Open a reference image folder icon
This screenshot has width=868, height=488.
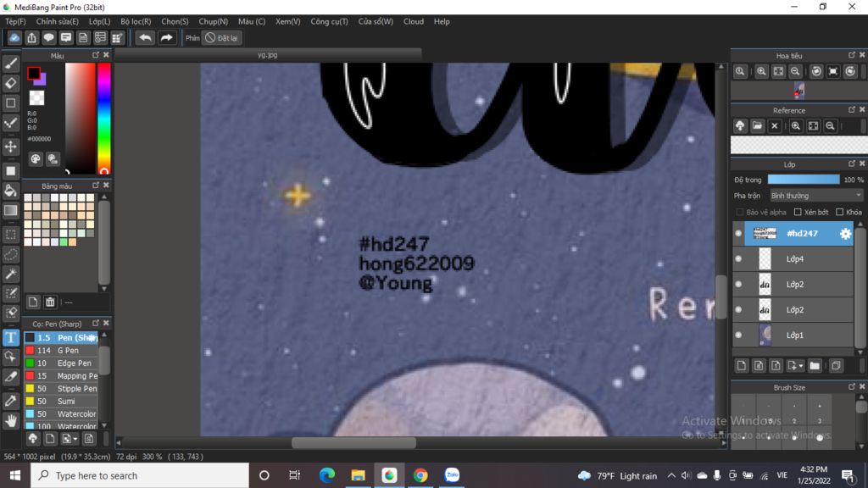(757, 126)
